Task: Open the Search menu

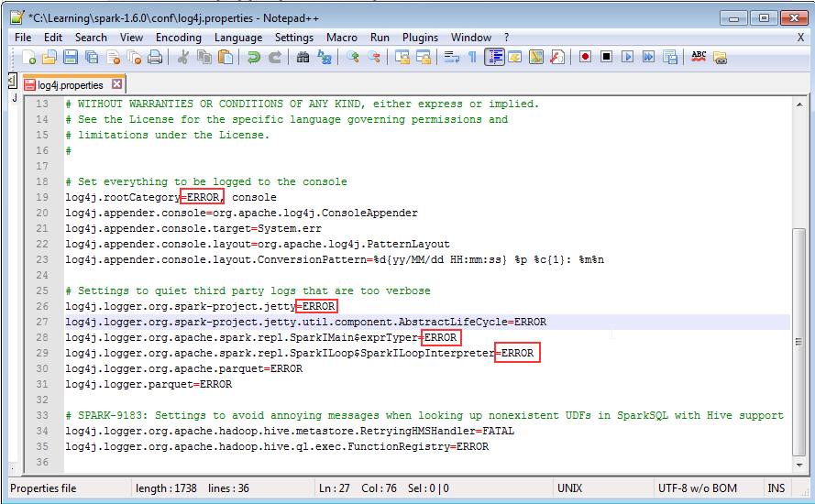Action: click(91, 38)
